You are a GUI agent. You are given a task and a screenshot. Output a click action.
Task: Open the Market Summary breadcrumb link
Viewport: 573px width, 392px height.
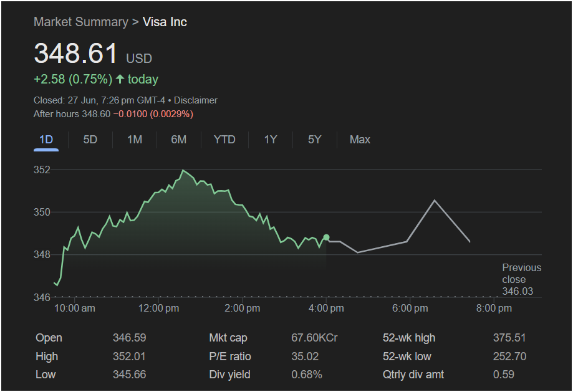click(81, 22)
